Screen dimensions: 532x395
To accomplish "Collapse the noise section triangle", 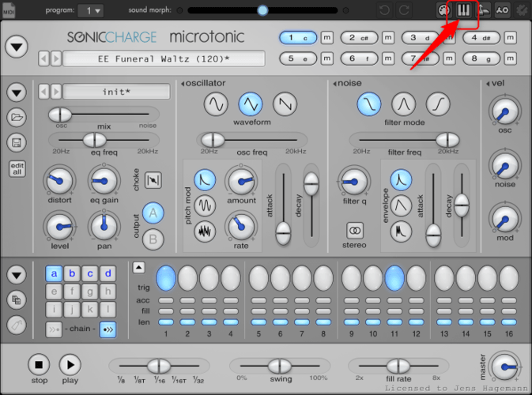I will click(x=334, y=84).
